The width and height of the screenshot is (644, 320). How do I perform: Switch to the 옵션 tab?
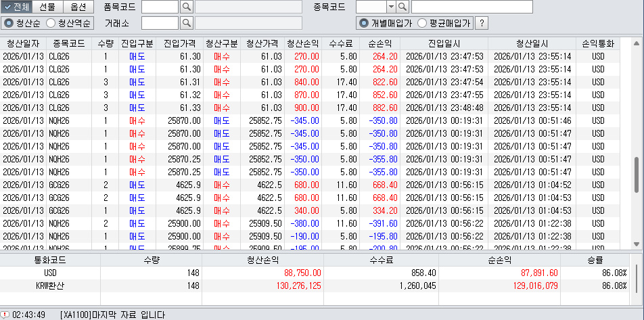pyautogui.click(x=78, y=7)
